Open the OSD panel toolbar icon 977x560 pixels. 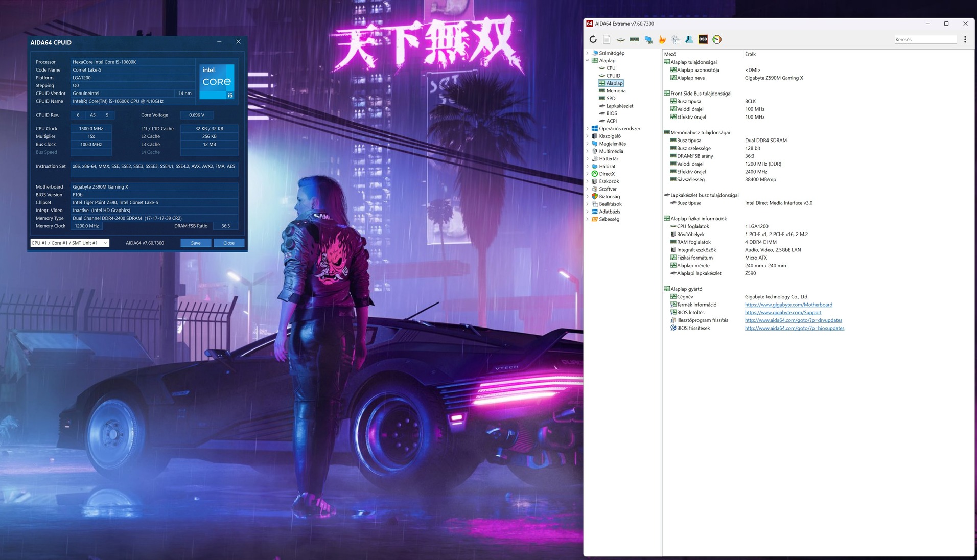tap(703, 39)
